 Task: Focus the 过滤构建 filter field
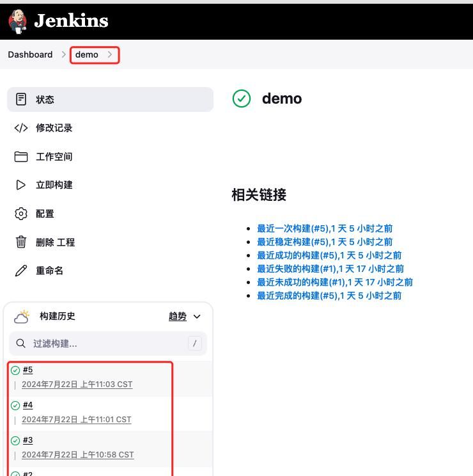[x=108, y=344]
